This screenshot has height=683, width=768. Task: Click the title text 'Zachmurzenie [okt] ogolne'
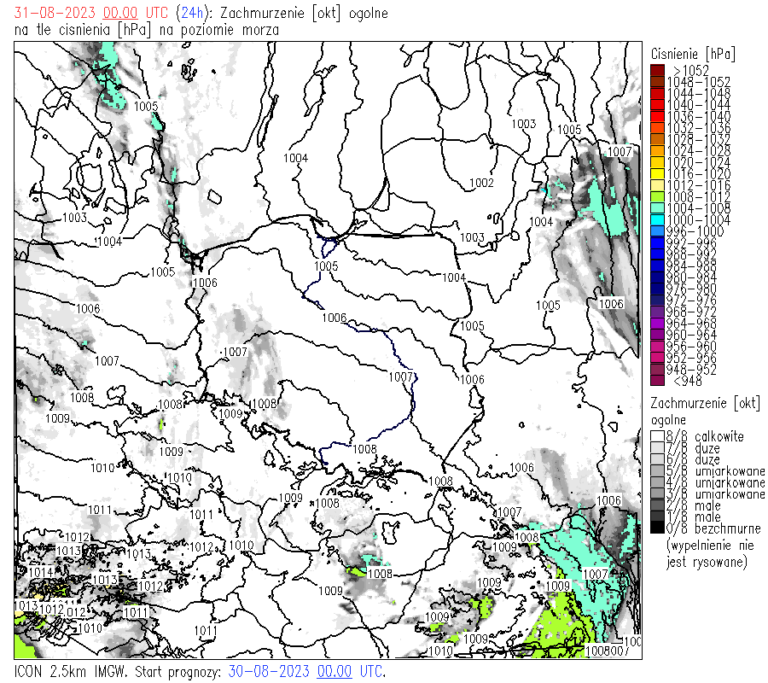pos(304,13)
